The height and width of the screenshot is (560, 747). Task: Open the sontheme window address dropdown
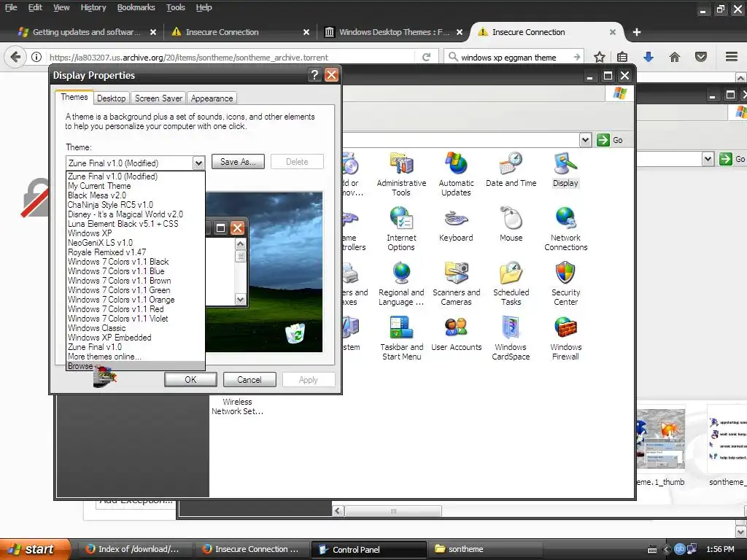(708, 158)
